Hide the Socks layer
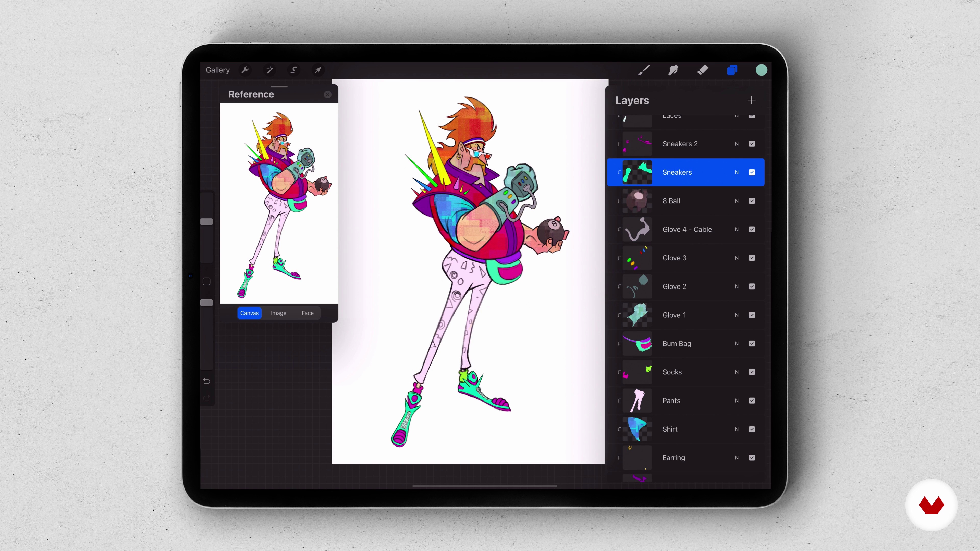 click(x=752, y=372)
